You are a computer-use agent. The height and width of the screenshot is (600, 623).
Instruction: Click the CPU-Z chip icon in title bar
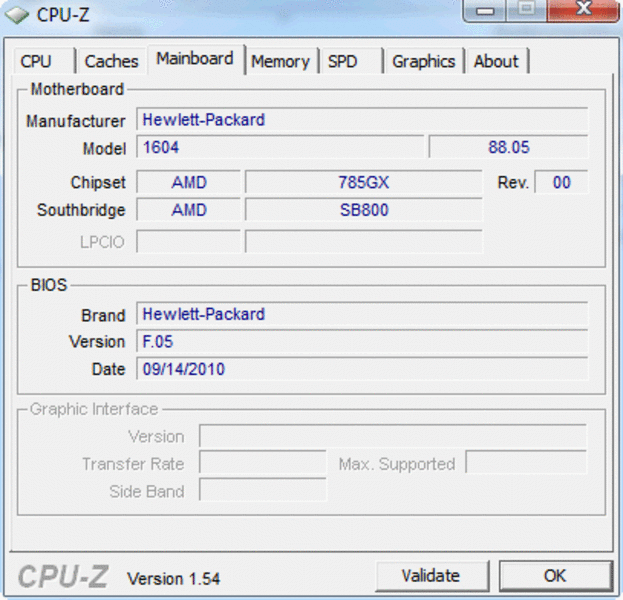[17, 15]
